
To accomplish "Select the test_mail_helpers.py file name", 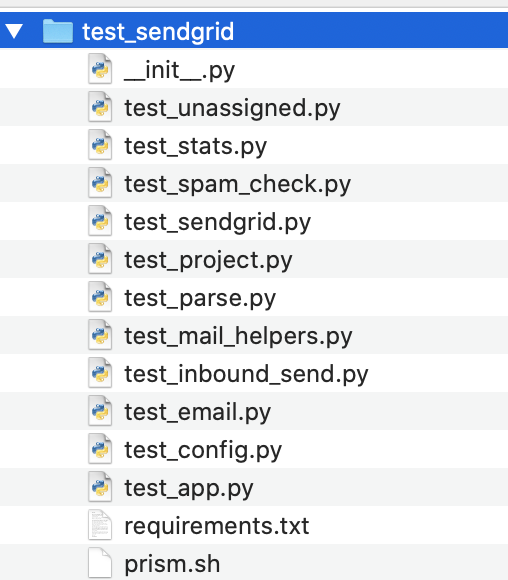I will tap(238, 336).
